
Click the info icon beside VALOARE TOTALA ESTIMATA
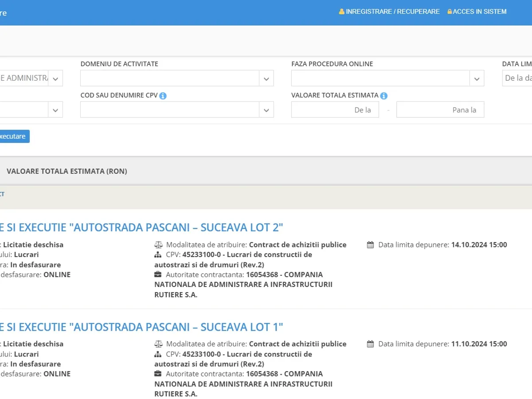pyautogui.click(x=384, y=96)
